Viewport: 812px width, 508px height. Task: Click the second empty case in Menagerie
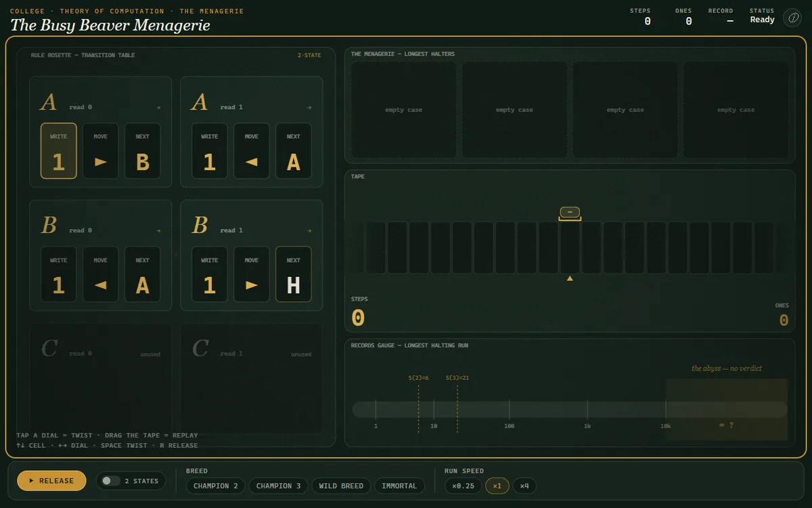click(514, 110)
